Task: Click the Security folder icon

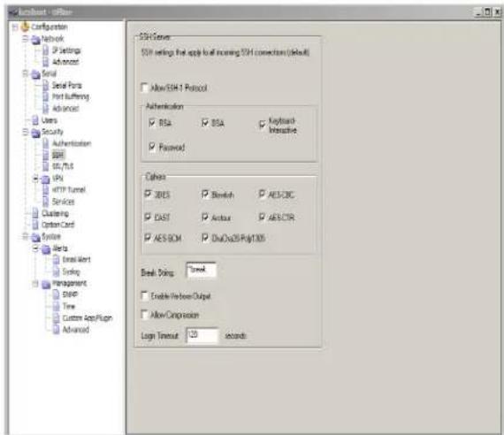Action: pos(35,132)
